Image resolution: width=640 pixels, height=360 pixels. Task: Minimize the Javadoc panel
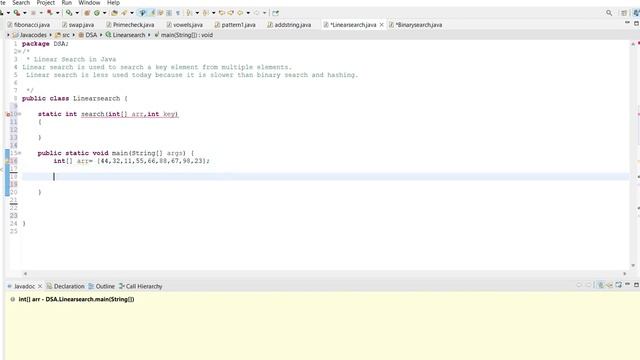627,284
